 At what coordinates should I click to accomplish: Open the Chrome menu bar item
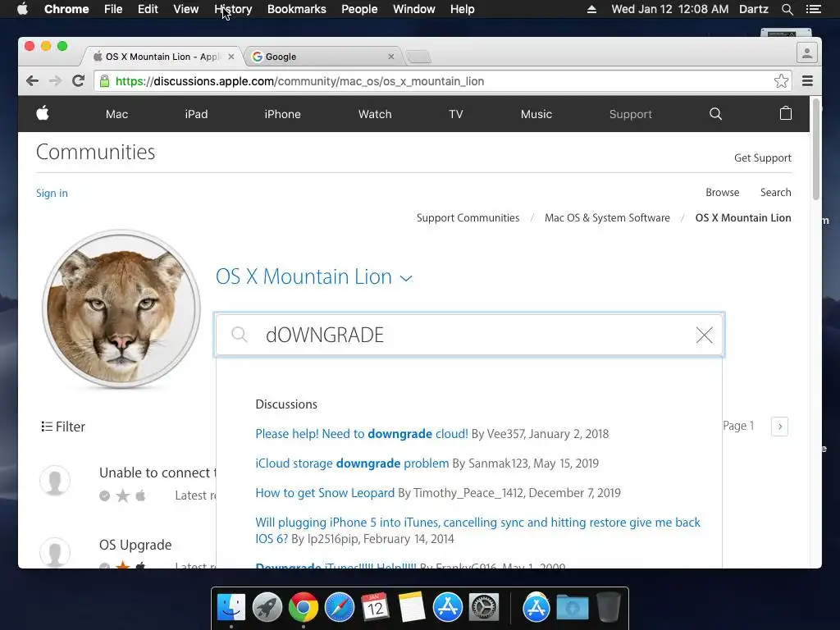pyautogui.click(x=66, y=9)
